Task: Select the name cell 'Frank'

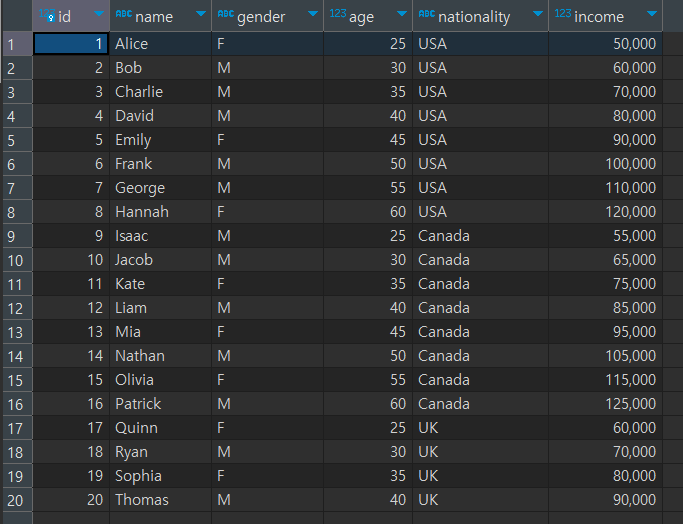Action: pyautogui.click(x=160, y=164)
